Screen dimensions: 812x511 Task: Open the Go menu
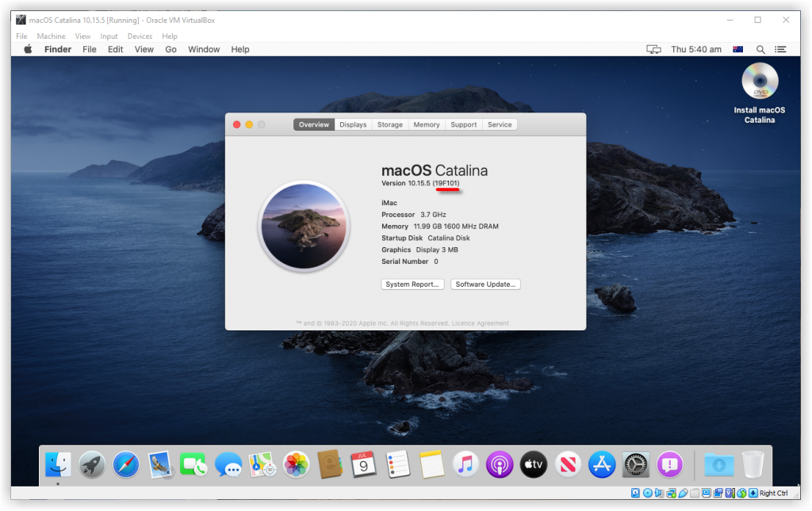coord(171,49)
